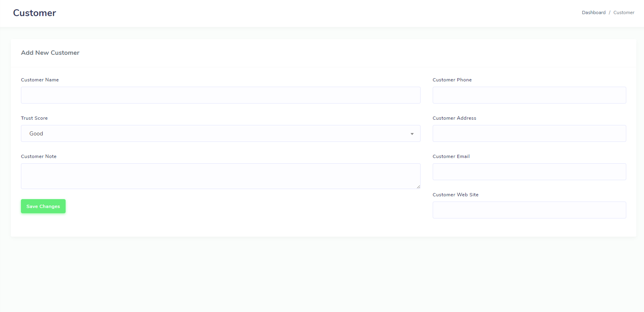Click the Trust Score dropdown arrow
The height and width of the screenshot is (312, 644).
pyautogui.click(x=412, y=134)
